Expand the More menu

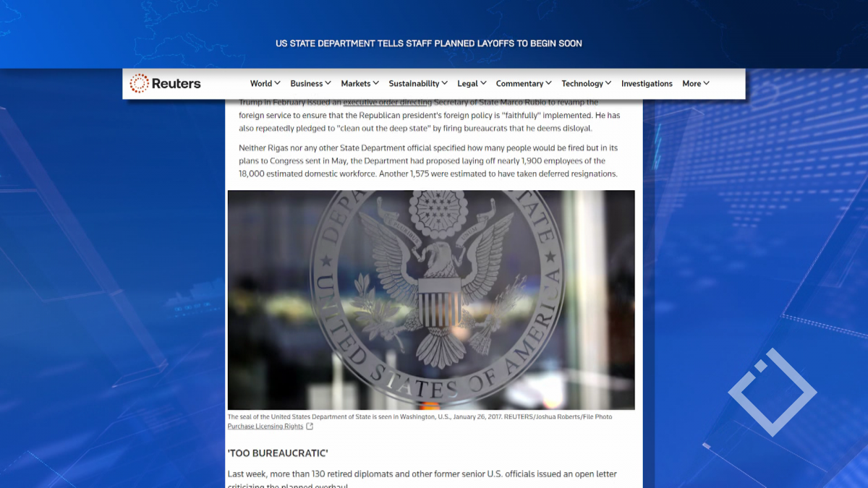[x=695, y=84]
